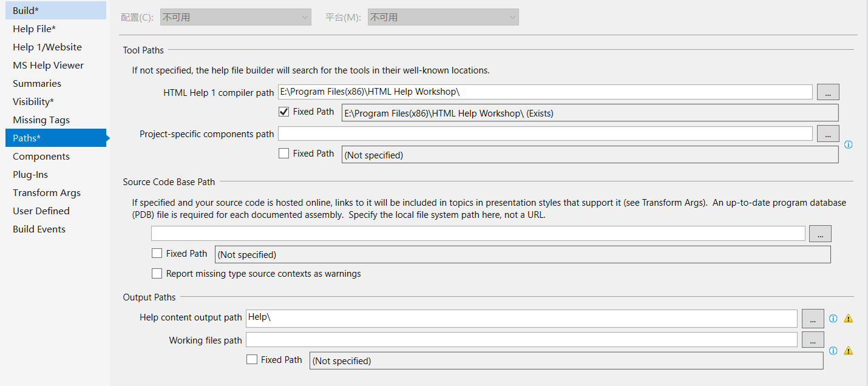
Task: Browse for Working files path
Action: click(x=813, y=340)
